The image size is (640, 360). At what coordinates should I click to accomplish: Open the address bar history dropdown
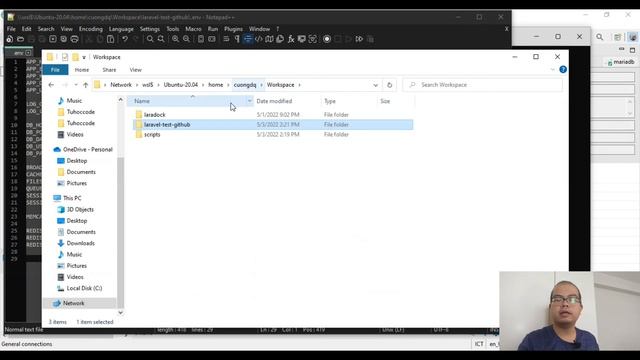point(376,85)
